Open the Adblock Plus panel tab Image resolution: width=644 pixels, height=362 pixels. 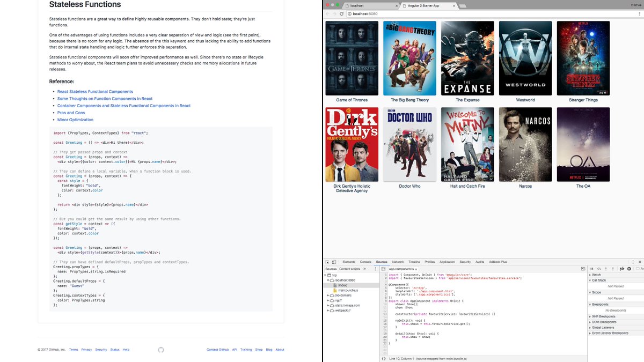pos(498,262)
